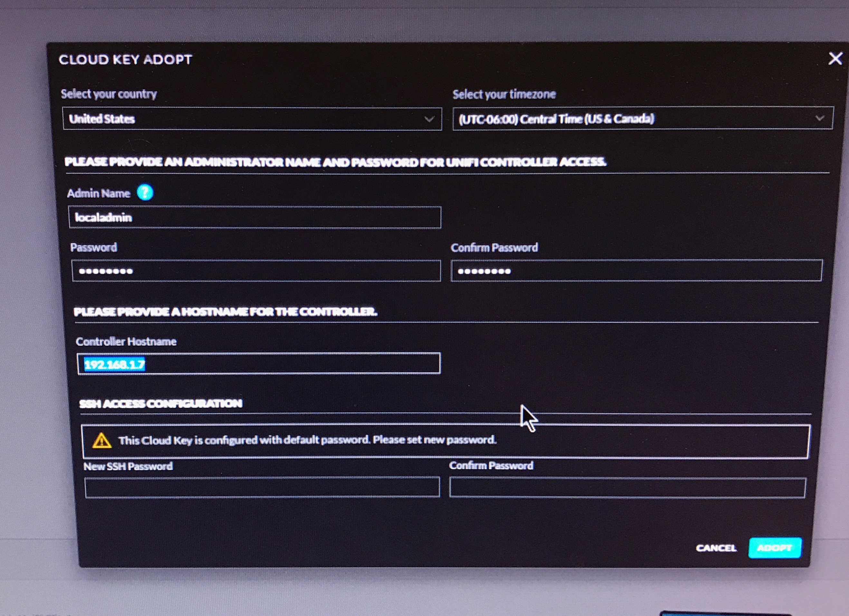The image size is (849, 616).
Task: Click the Admin Name help question icon
Action: point(145,193)
